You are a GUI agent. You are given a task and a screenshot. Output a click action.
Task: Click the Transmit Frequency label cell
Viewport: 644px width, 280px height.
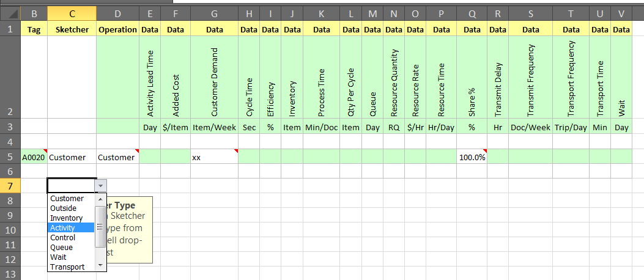point(531,77)
